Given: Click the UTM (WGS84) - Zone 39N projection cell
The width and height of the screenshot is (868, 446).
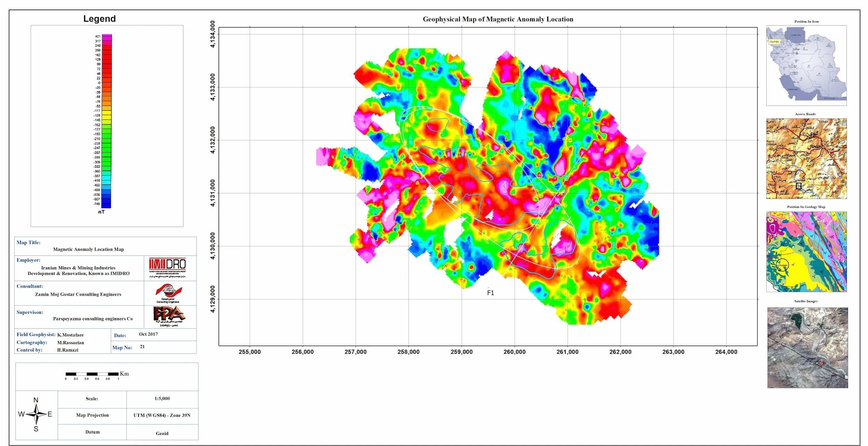Looking at the screenshot, I should point(162,415).
